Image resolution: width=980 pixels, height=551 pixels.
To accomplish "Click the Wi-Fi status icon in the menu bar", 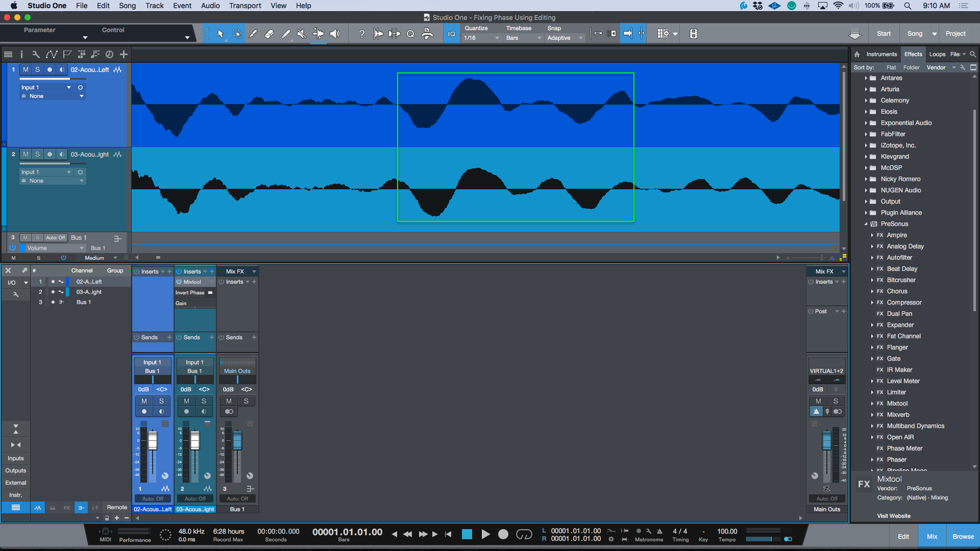I will (838, 6).
